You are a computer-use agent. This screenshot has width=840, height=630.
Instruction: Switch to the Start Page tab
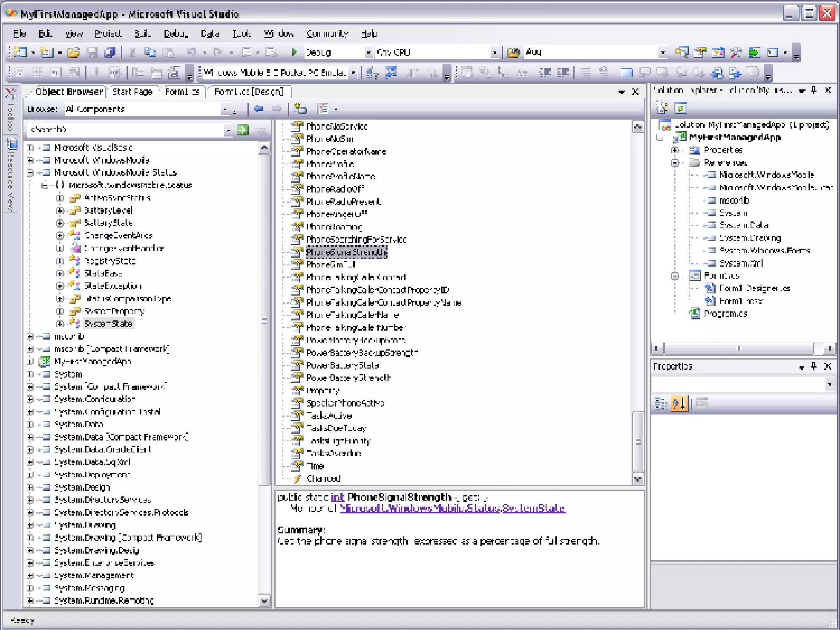pyautogui.click(x=132, y=91)
